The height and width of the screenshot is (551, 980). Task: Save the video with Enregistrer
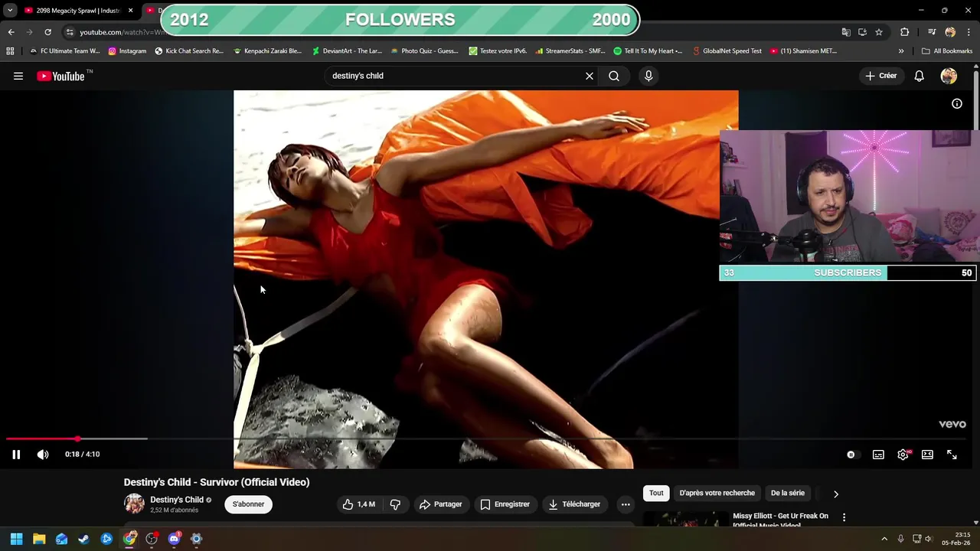click(x=505, y=504)
